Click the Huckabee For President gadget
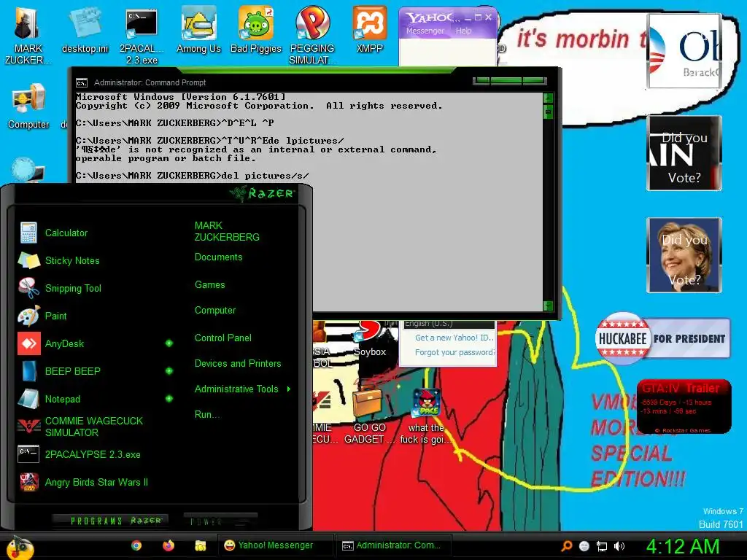This screenshot has width=747, height=560. 662,338
